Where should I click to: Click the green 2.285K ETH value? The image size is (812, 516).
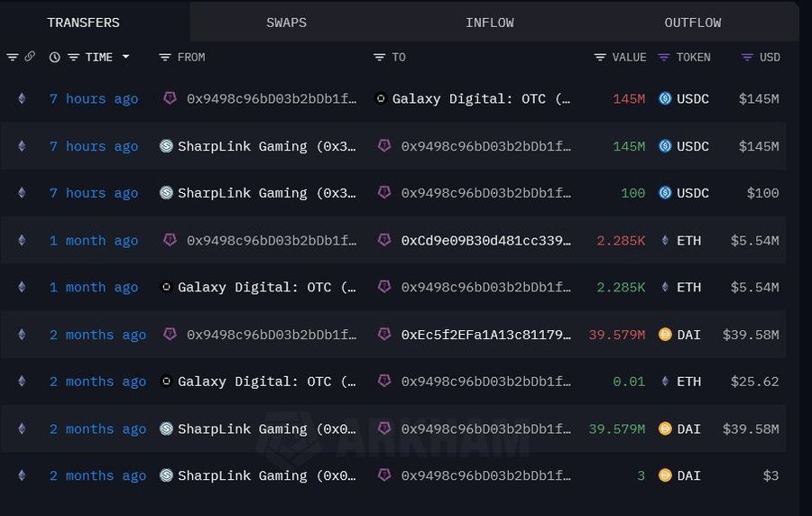pos(621,287)
